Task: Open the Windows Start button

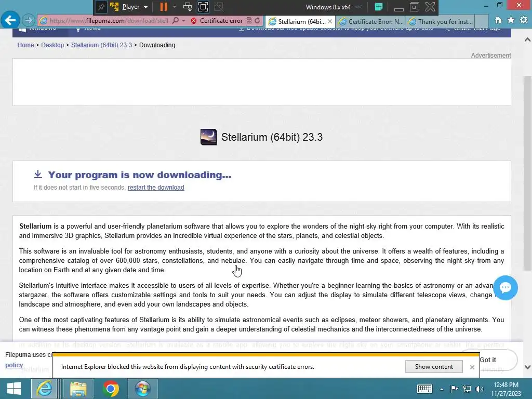Action: pos(14,389)
